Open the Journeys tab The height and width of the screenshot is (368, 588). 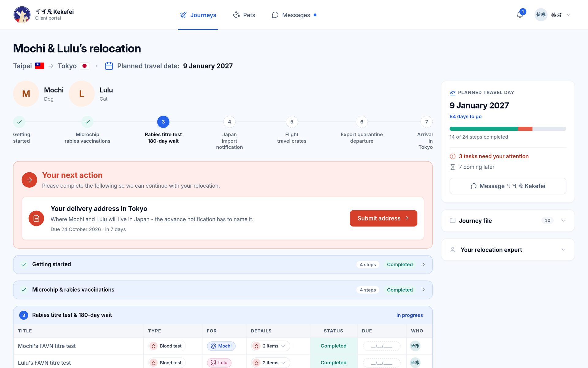tap(198, 15)
